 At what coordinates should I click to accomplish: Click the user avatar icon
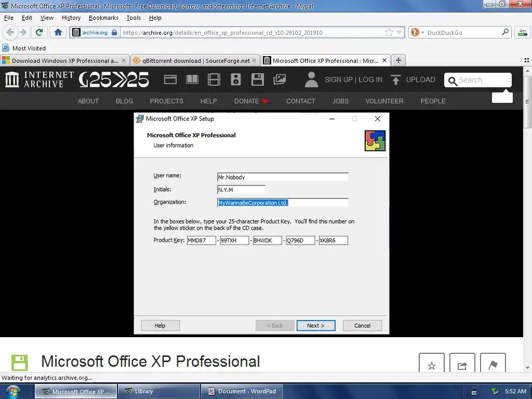click(311, 79)
